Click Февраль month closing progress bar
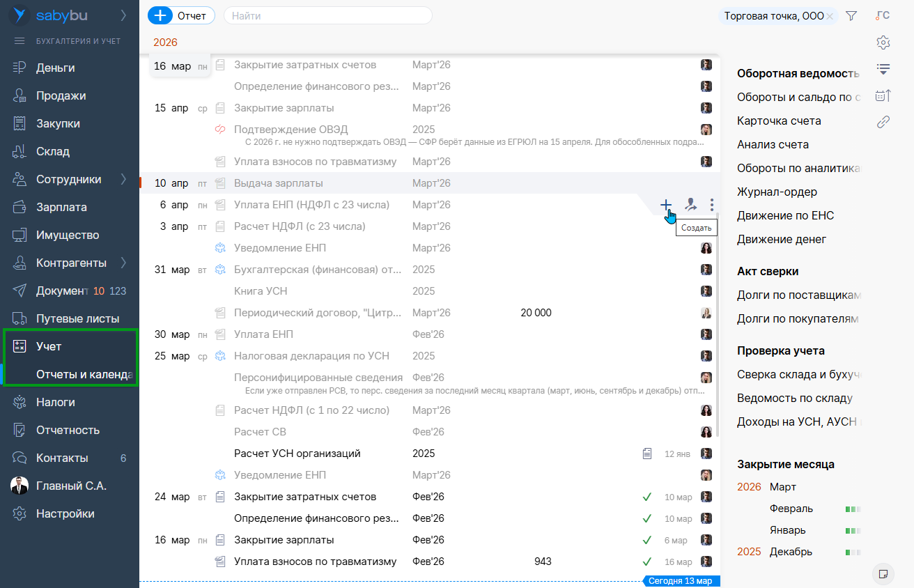This screenshot has width=914, height=588. point(853,509)
